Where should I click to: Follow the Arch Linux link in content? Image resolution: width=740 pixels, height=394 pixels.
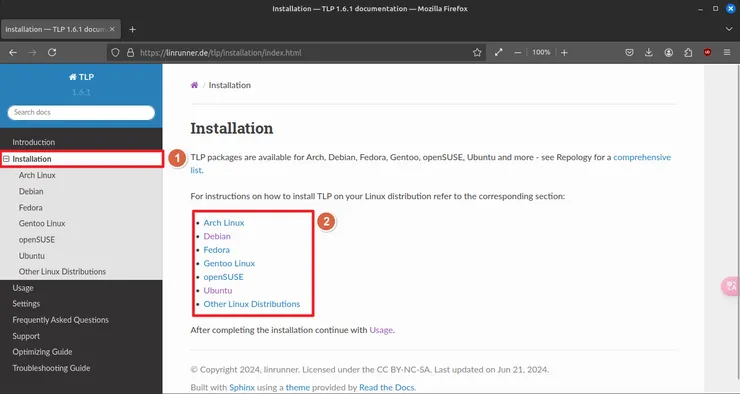pyautogui.click(x=224, y=223)
